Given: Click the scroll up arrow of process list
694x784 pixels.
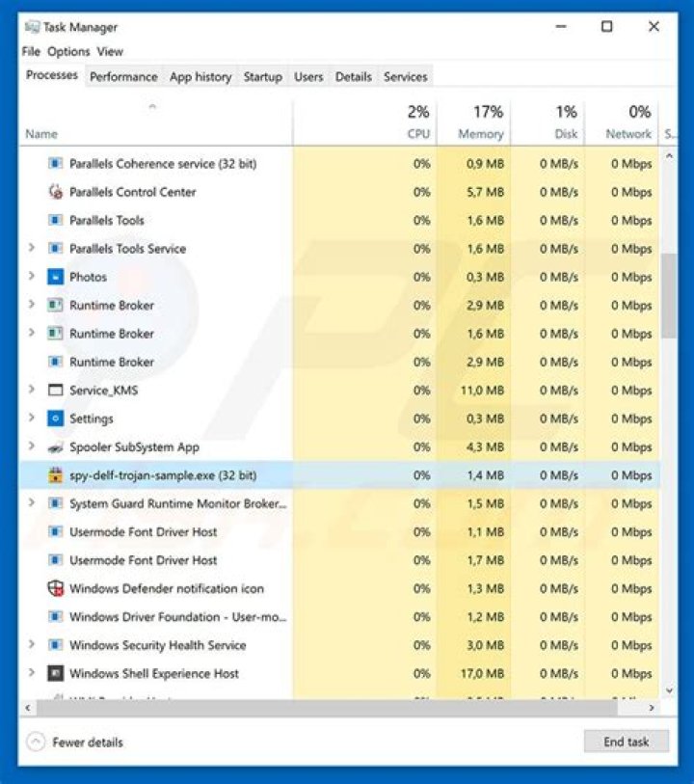Looking at the screenshot, I should click(x=669, y=156).
